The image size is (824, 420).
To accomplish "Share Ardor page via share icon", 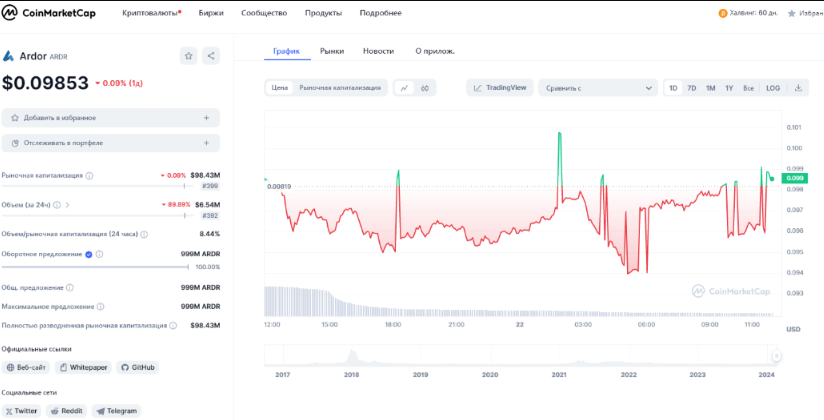I will click(211, 56).
